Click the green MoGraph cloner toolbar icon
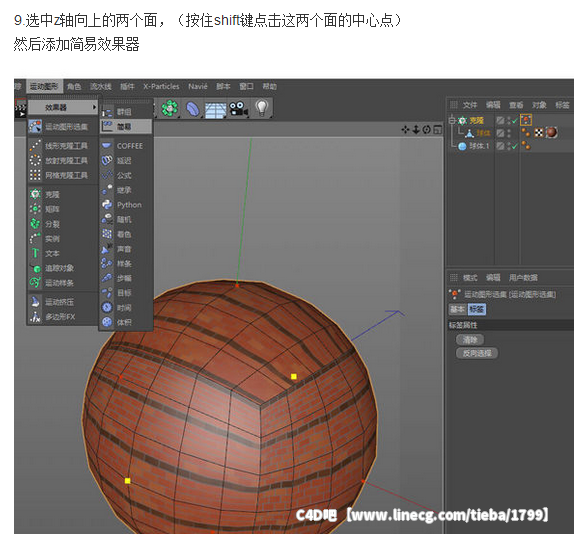This screenshot has height=534, width=582. click(169, 108)
